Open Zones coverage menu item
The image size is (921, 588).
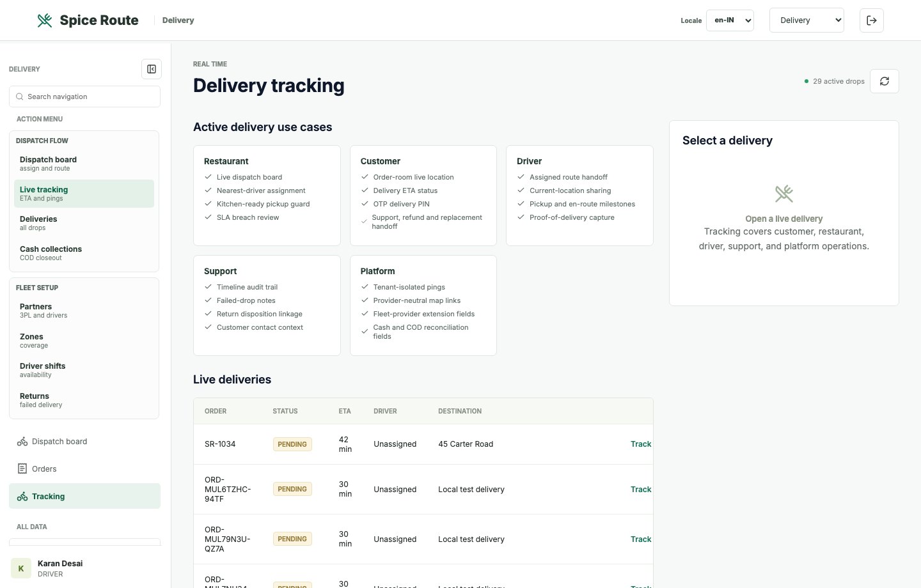pos(84,341)
